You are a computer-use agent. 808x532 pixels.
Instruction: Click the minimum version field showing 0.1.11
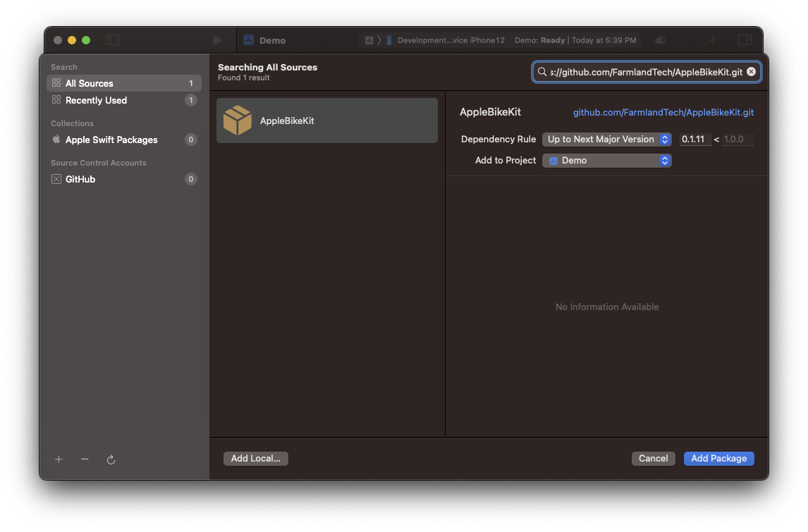[x=694, y=140]
